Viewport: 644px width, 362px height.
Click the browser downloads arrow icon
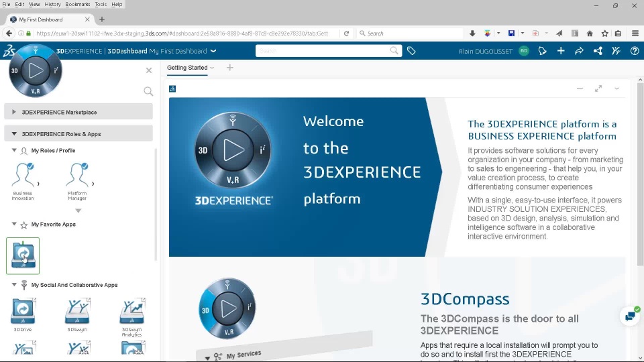point(472,34)
